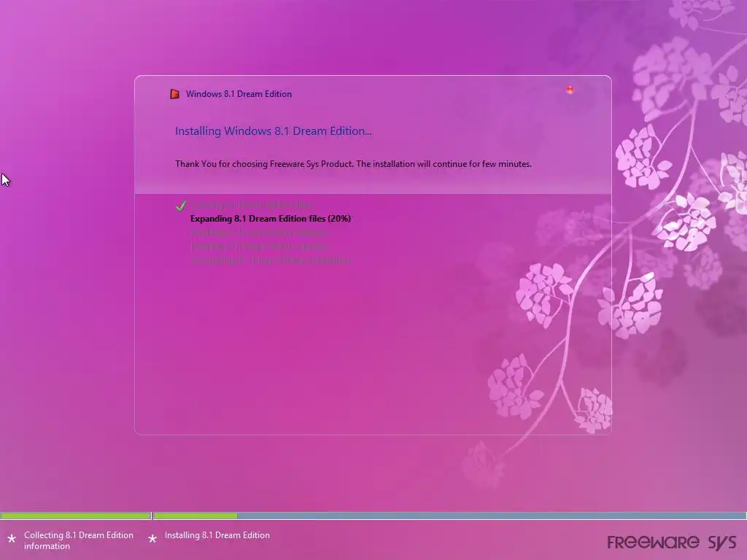Click the faded 'Copying 8.1 Dream Edition files' step
The height and width of the screenshot is (560, 747).
click(x=251, y=205)
